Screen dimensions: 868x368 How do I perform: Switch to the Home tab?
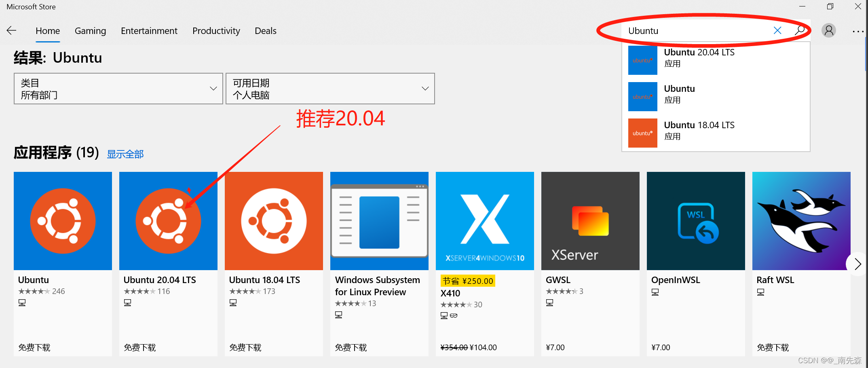coord(48,31)
